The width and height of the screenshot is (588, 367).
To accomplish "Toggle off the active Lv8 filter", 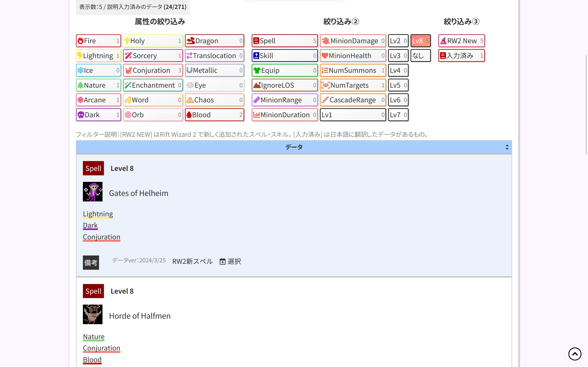I will [420, 41].
